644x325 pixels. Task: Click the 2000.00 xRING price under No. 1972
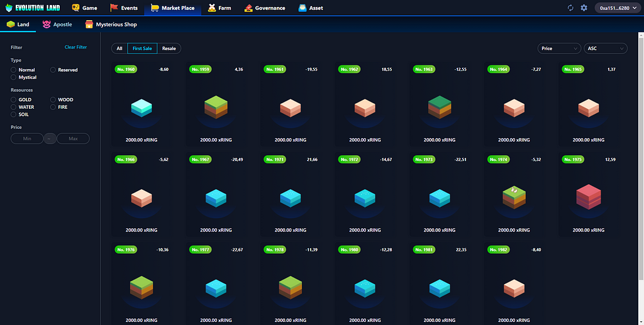365,230
